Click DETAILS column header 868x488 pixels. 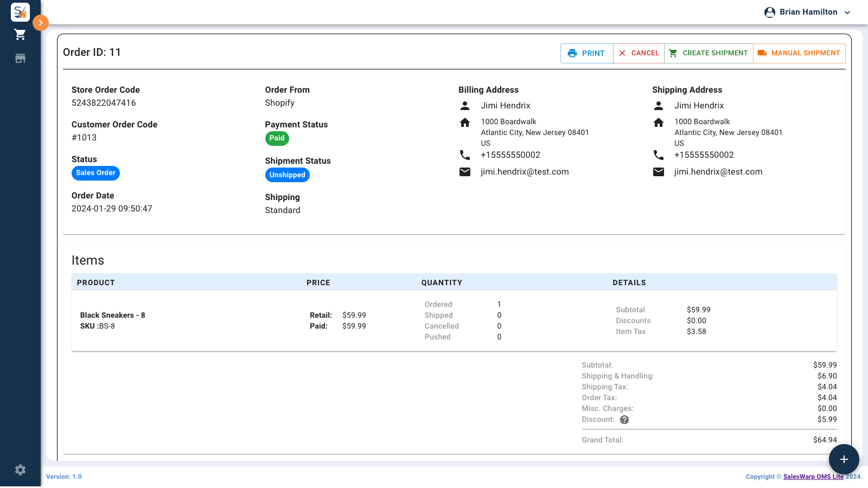(x=629, y=282)
